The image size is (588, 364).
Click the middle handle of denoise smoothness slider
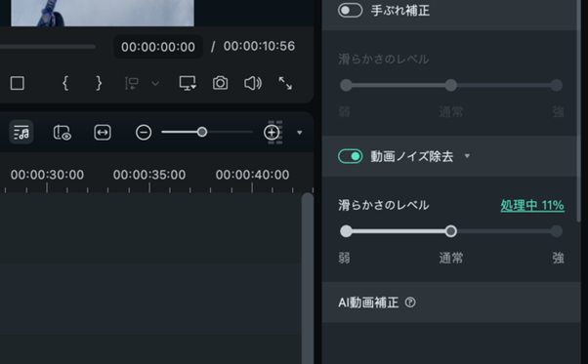tap(451, 231)
